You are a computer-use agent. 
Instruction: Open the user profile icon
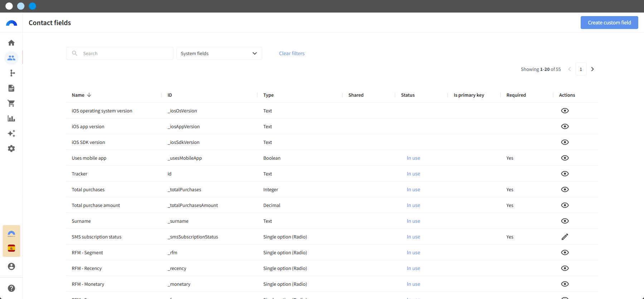(11, 266)
